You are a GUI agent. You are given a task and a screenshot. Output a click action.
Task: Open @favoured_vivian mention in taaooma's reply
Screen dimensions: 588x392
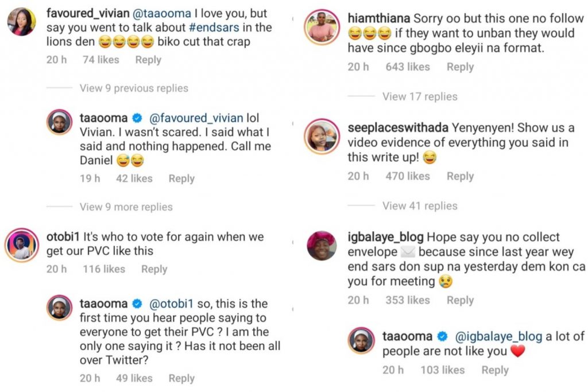(x=196, y=118)
